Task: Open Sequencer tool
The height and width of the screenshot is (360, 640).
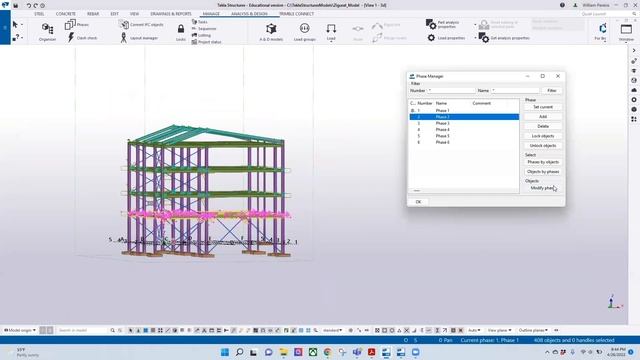Action: click(x=204, y=29)
